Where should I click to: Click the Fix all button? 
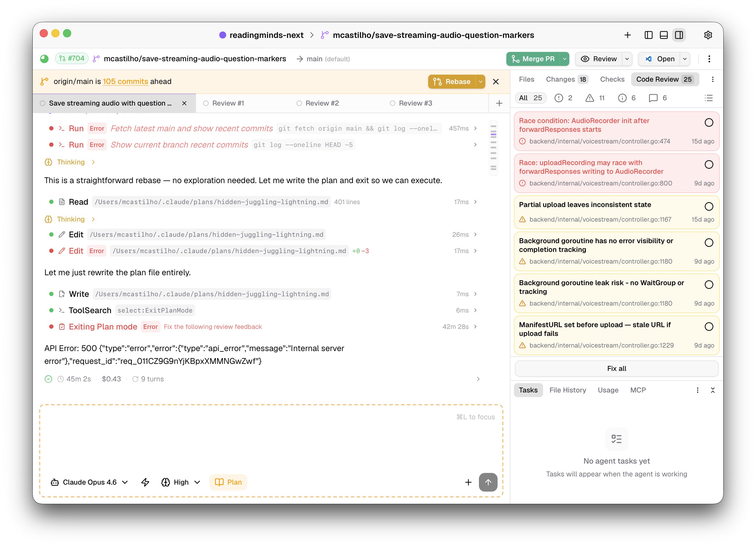point(616,369)
